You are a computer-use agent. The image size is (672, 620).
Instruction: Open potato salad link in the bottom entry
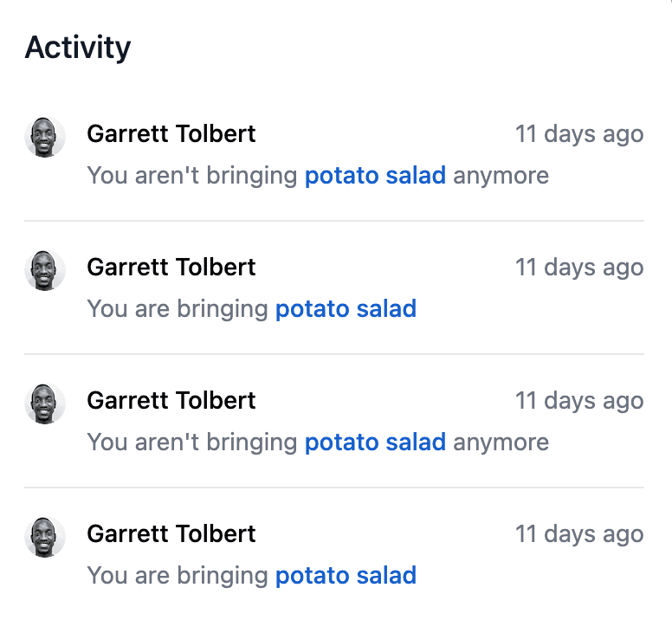(346, 576)
